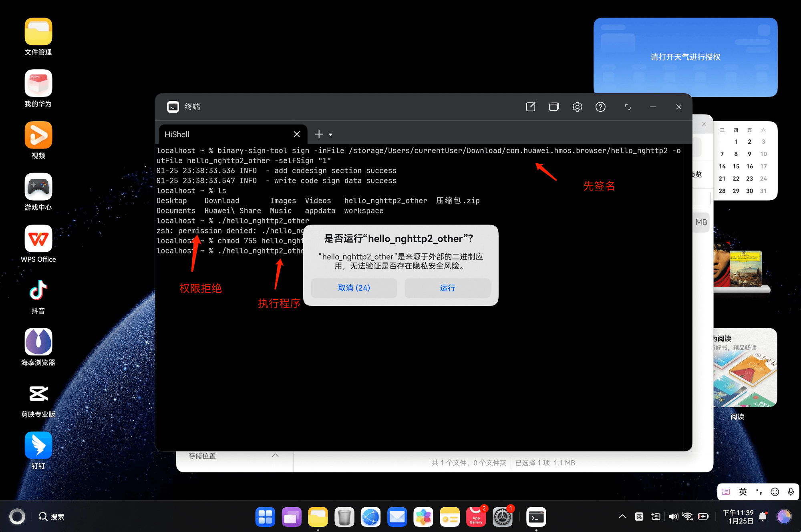The height and width of the screenshot is (532, 801).
Task: Expand the new tab shell dropdown arrow
Action: coord(330,135)
